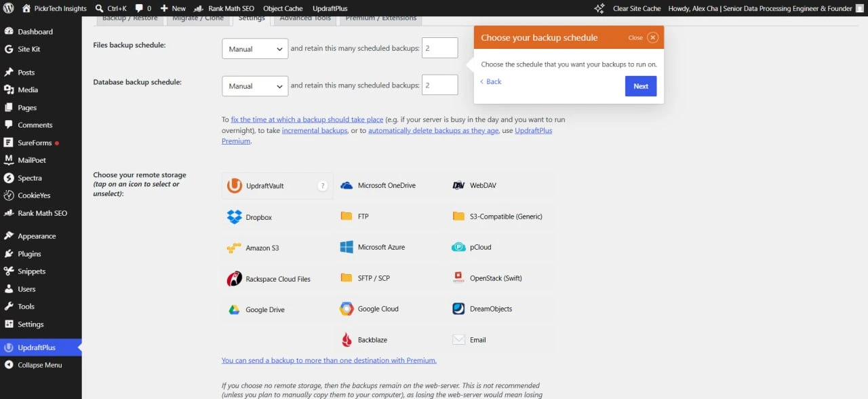Pick the WebDAV storage icon
The width and height of the screenshot is (868, 399).
click(458, 185)
